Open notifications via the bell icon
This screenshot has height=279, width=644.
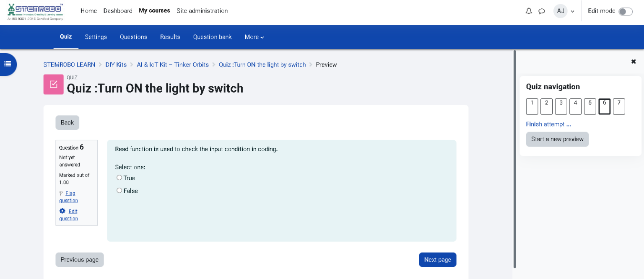pyautogui.click(x=529, y=11)
